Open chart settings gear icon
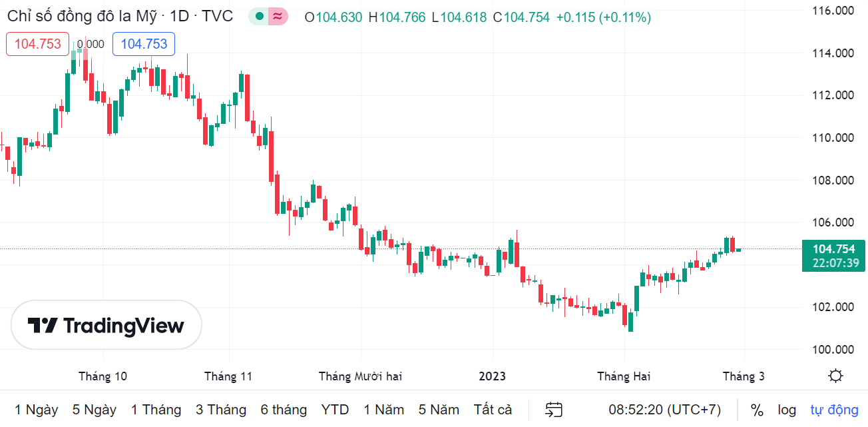This screenshot has height=427, width=868. click(835, 376)
